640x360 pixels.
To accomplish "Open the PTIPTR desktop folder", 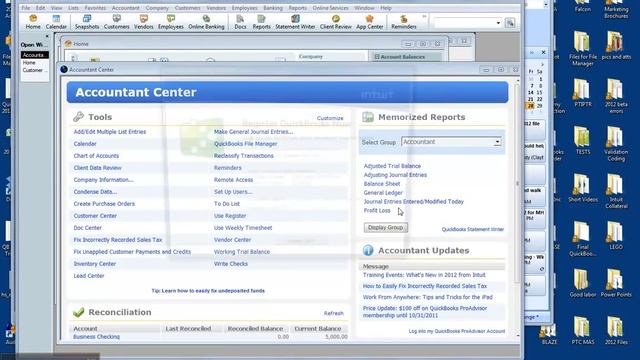I will click(x=582, y=93).
